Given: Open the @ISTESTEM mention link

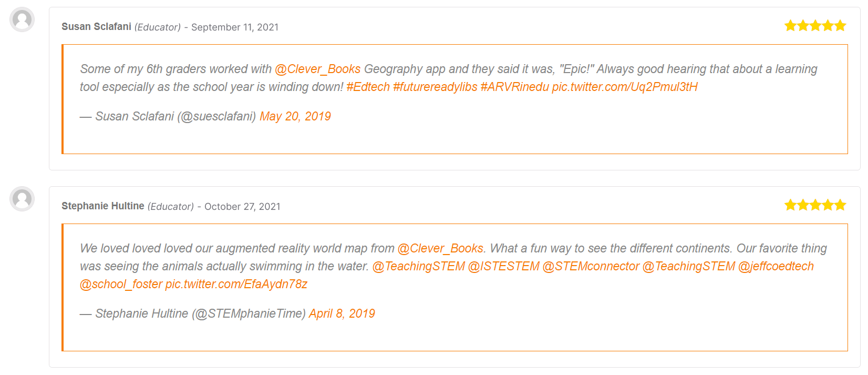Looking at the screenshot, I should tap(504, 266).
